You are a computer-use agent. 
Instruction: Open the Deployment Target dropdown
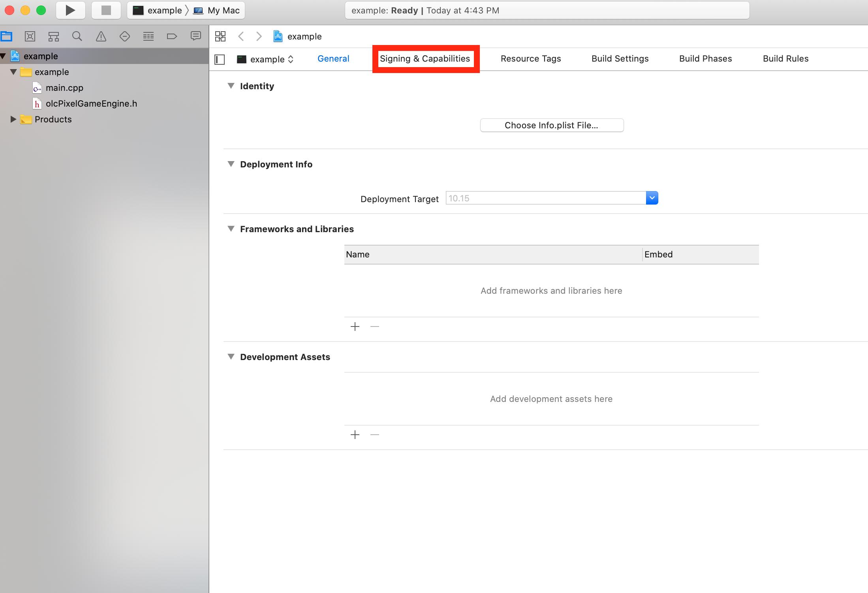(652, 198)
